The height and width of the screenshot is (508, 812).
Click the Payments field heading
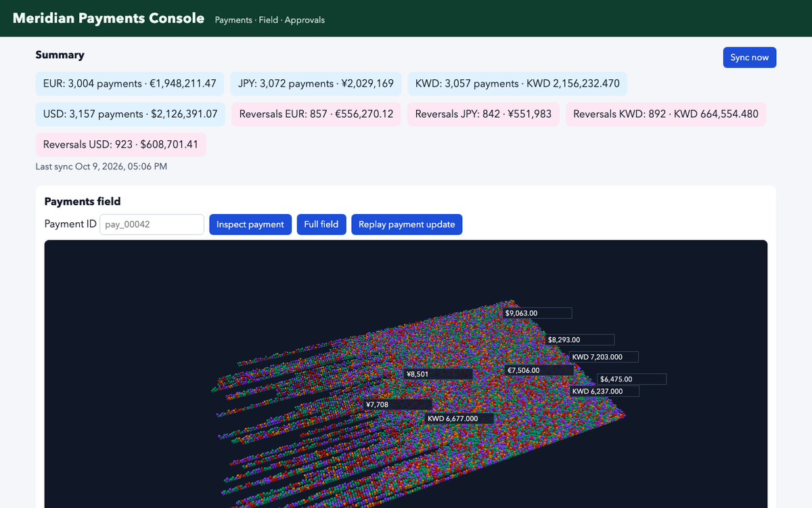tap(83, 201)
